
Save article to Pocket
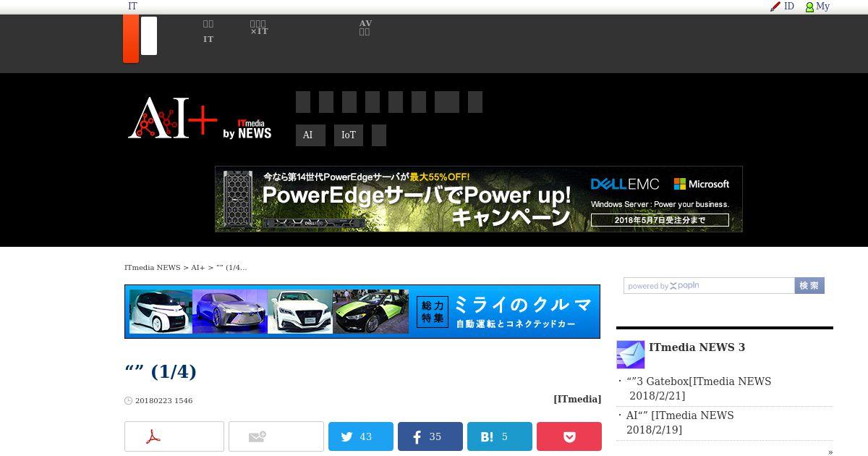(x=569, y=436)
